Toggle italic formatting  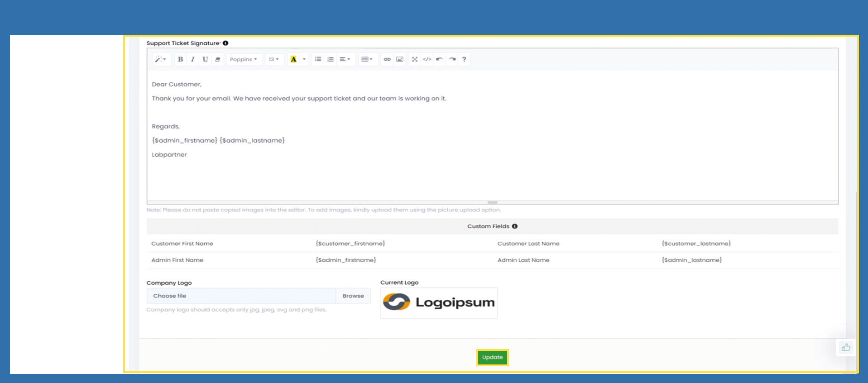[x=193, y=59]
